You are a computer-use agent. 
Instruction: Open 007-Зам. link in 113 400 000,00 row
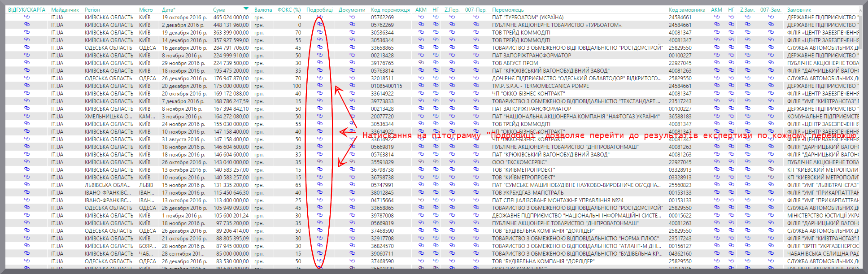tap(771, 200)
